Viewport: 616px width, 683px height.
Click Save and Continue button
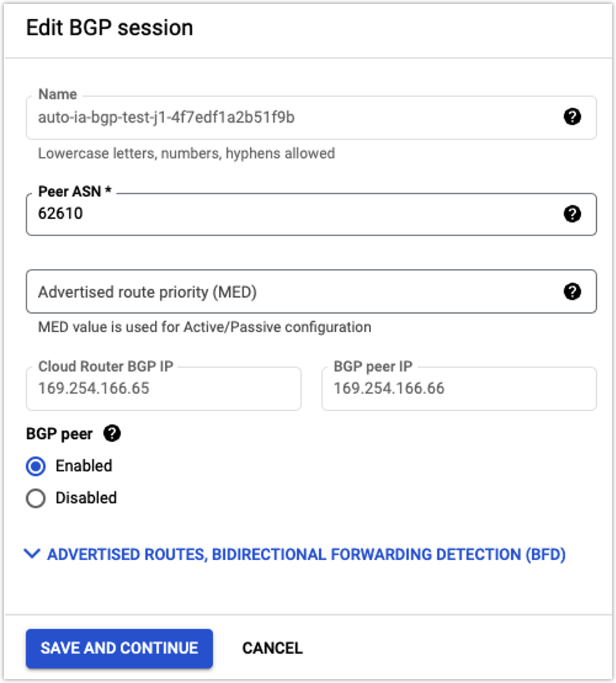coord(120,648)
